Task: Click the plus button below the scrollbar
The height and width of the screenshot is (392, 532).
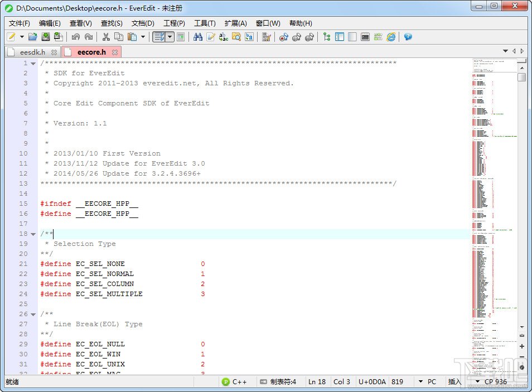Action: tap(522, 346)
